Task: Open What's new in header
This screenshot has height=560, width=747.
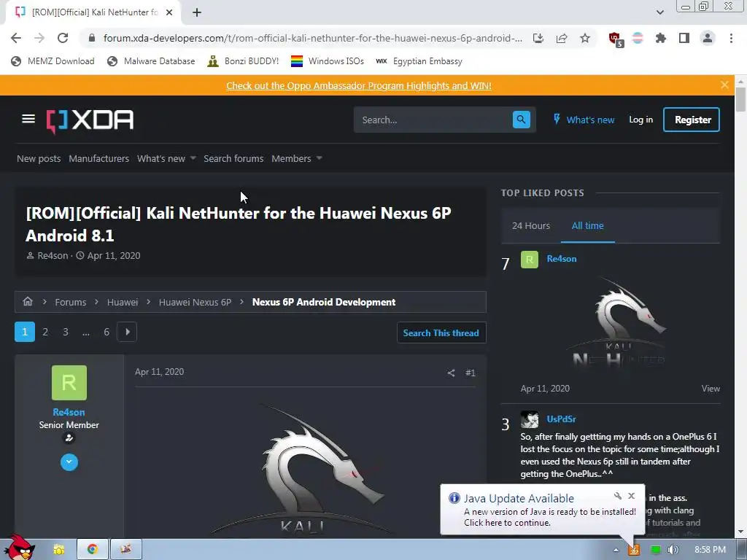Action: tap(584, 120)
